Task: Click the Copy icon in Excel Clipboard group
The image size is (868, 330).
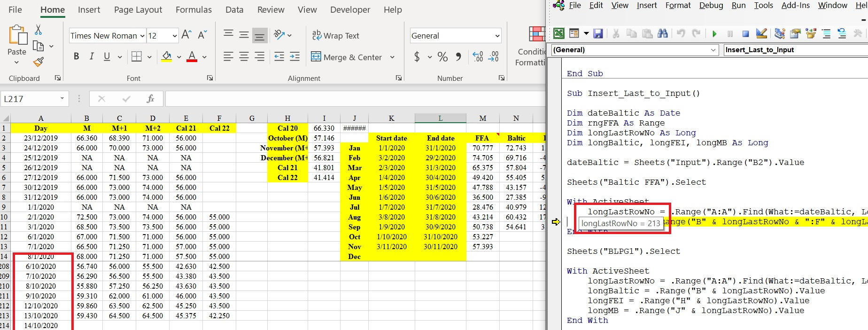Action: click(39, 46)
